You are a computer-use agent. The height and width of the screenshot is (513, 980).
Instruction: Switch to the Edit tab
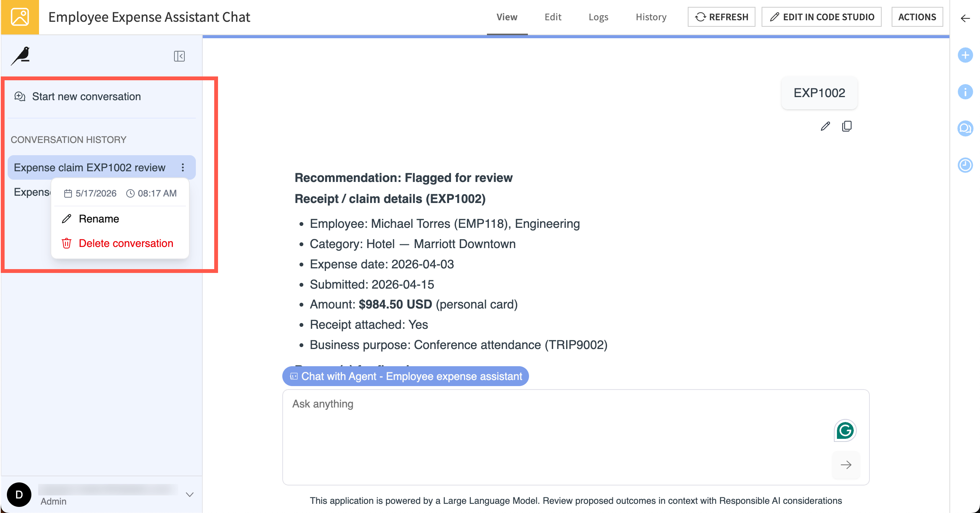coord(553,17)
